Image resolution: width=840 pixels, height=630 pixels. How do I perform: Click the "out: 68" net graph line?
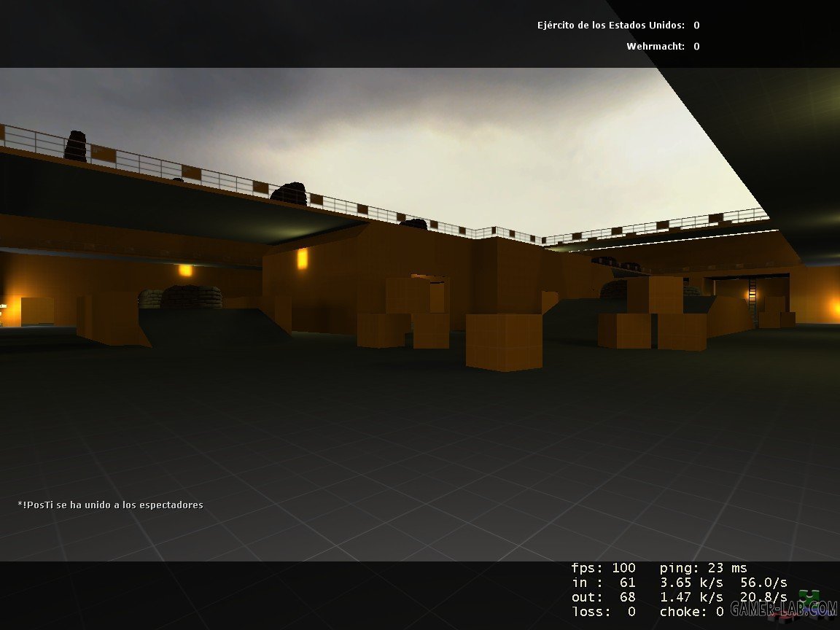(603, 596)
